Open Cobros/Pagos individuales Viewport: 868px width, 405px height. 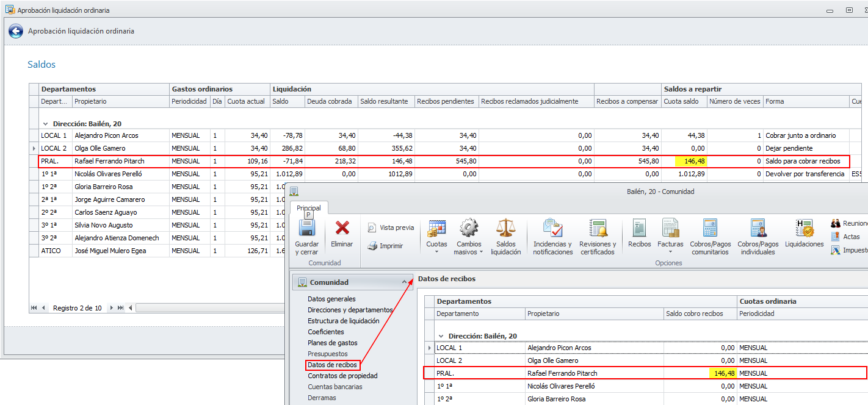click(759, 229)
